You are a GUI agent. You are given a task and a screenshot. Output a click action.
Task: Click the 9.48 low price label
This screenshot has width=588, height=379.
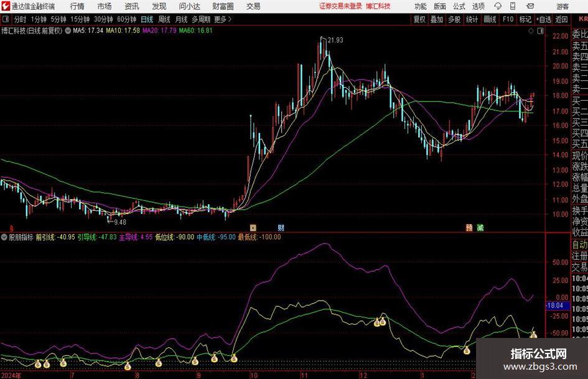coord(120,222)
